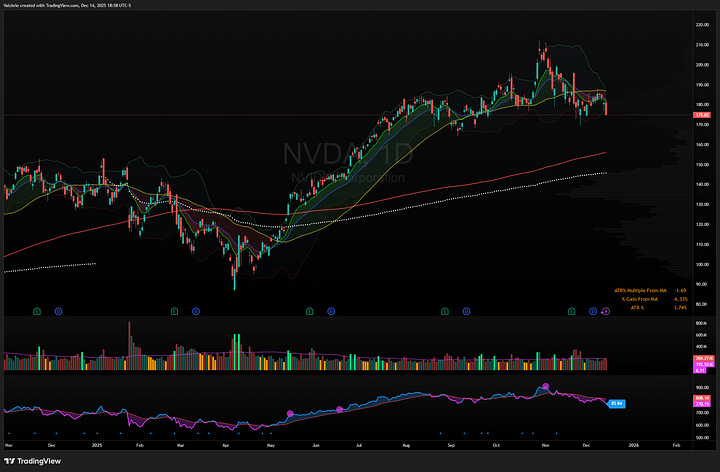Screen dimensions: 720x472
Task: Click the purple 779.15 value label
Action: tap(702, 404)
